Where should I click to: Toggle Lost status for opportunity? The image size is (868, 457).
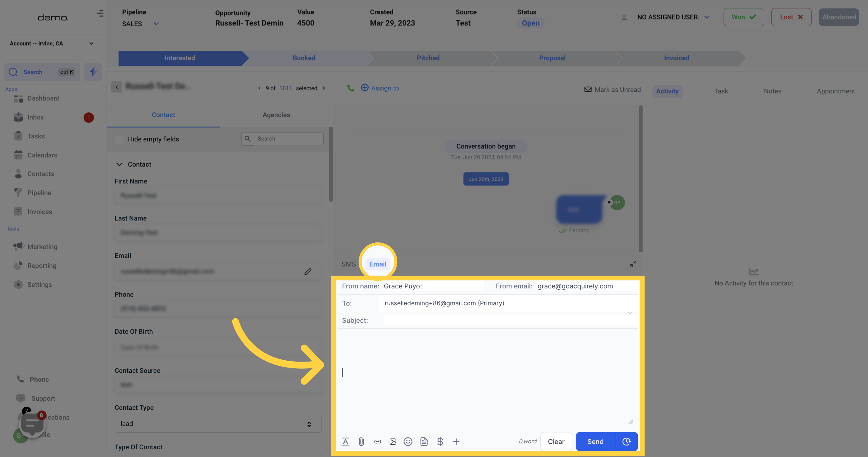coord(790,17)
